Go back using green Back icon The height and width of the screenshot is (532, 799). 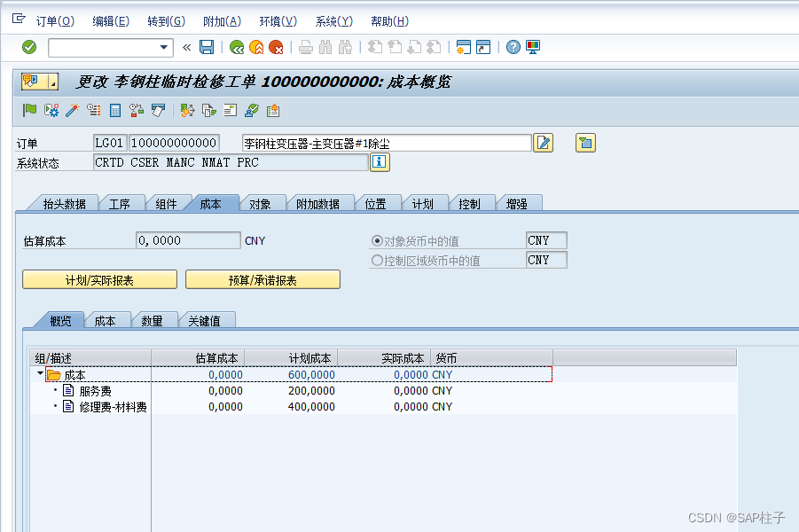point(237,47)
